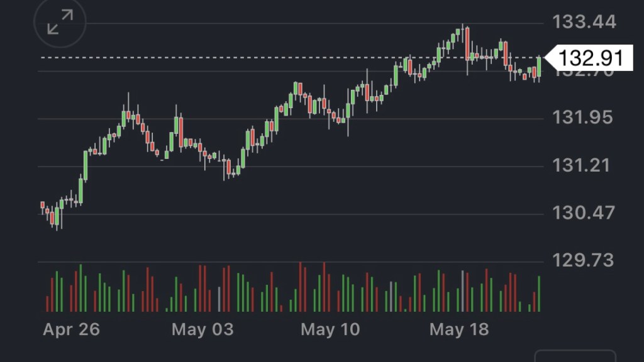Click the 132.91 current price tag
Image resolution: width=644 pixels, height=362 pixels.
pos(590,58)
